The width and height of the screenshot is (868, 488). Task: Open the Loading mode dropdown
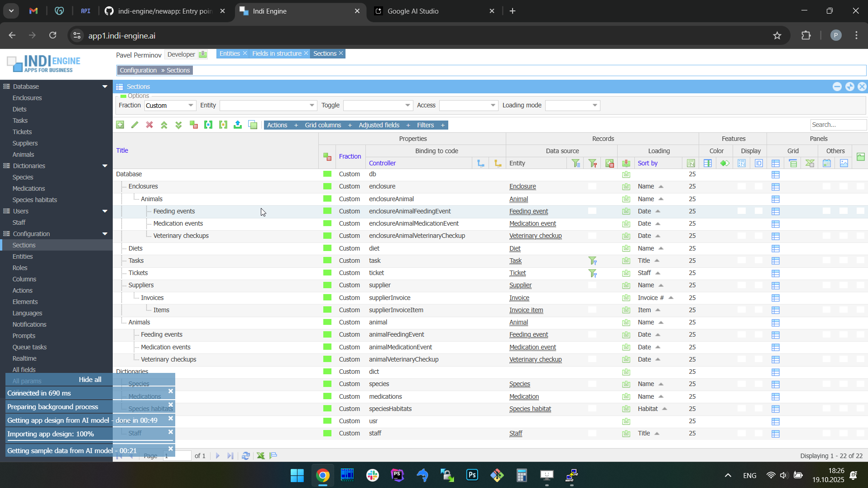pos(595,106)
